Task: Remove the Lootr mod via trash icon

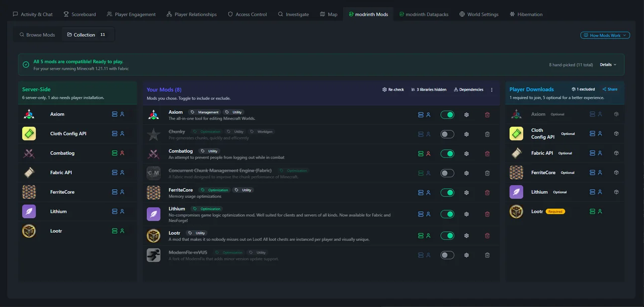Action: coord(487,235)
